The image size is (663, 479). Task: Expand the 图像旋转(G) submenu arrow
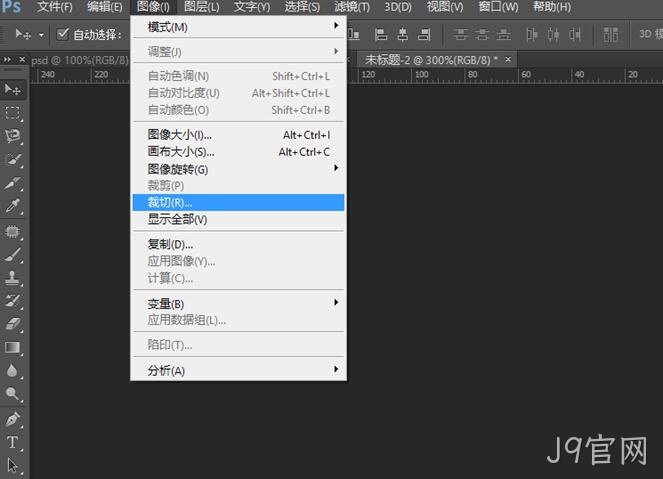[336, 168]
